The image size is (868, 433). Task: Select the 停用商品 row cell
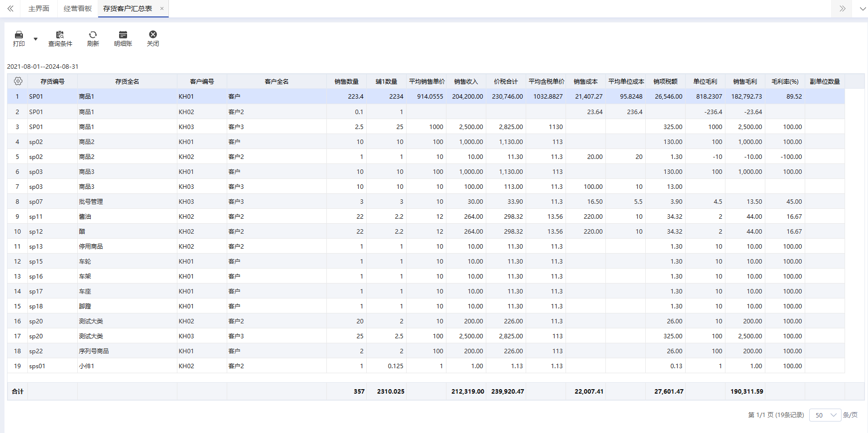point(127,246)
